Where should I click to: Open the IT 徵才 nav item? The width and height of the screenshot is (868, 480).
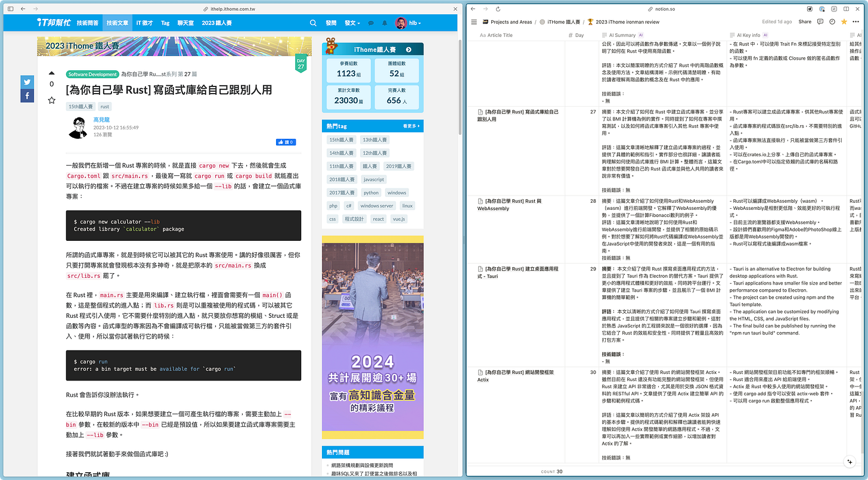pyautogui.click(x=144, y=23)
